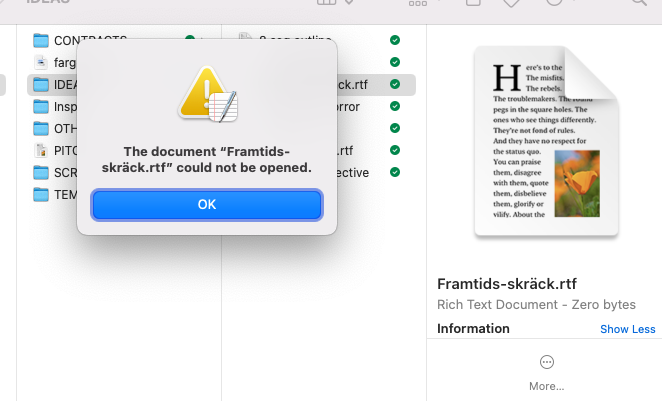The height and width of the screenshot is (401, 662).
Task: Click sync status checkmark on the rror row
Action: (395, 106)
